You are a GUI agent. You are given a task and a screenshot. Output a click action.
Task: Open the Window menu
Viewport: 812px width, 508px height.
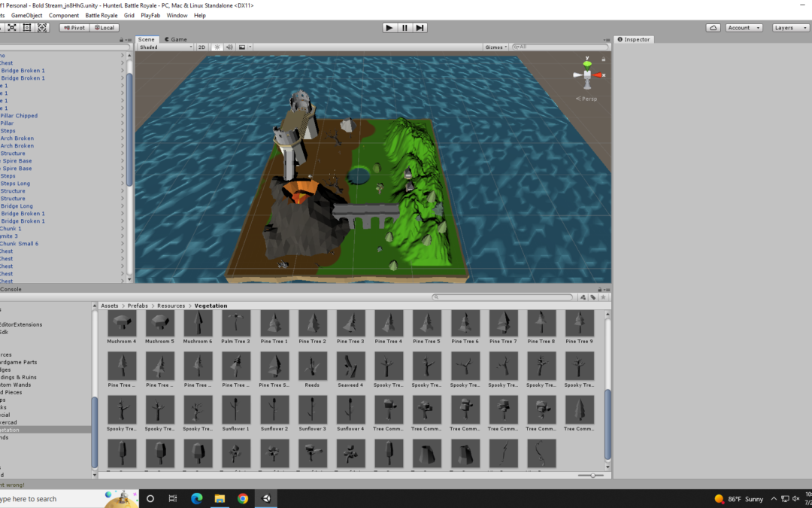tap(177, 16)
